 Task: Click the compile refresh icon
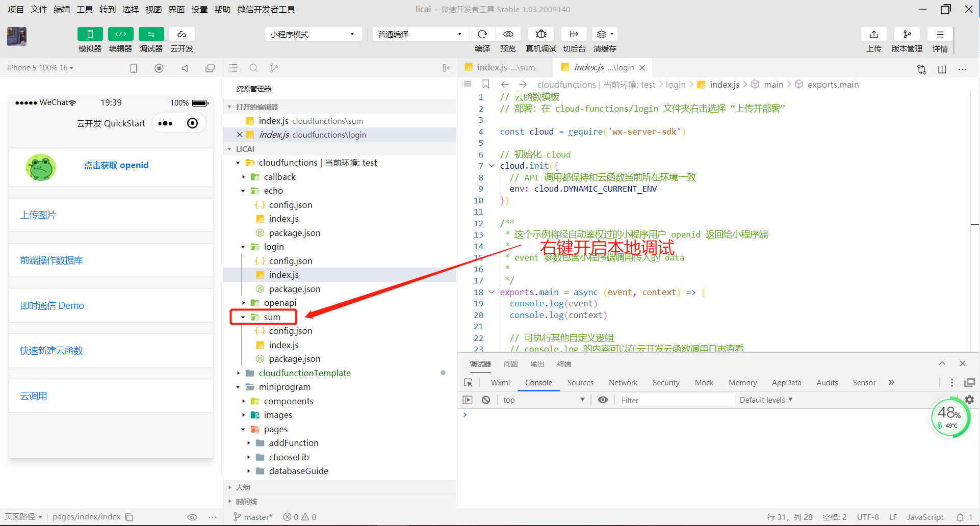482,34
